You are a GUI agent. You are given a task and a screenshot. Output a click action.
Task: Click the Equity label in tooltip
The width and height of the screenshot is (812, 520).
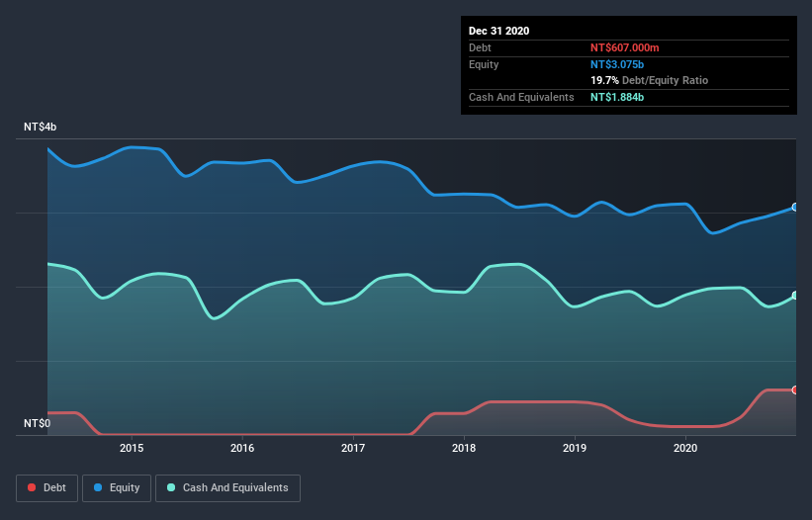(x=484, y=64)
